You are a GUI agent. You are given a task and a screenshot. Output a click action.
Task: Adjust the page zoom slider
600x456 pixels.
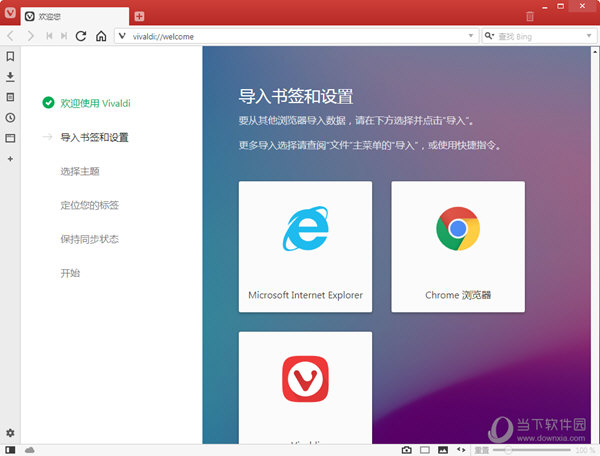(x=532, y=450)
